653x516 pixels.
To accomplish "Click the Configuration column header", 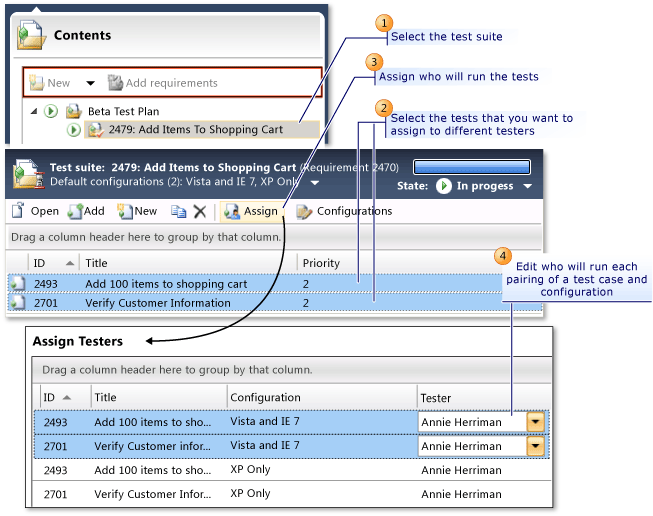I will [x=265, y=397].
